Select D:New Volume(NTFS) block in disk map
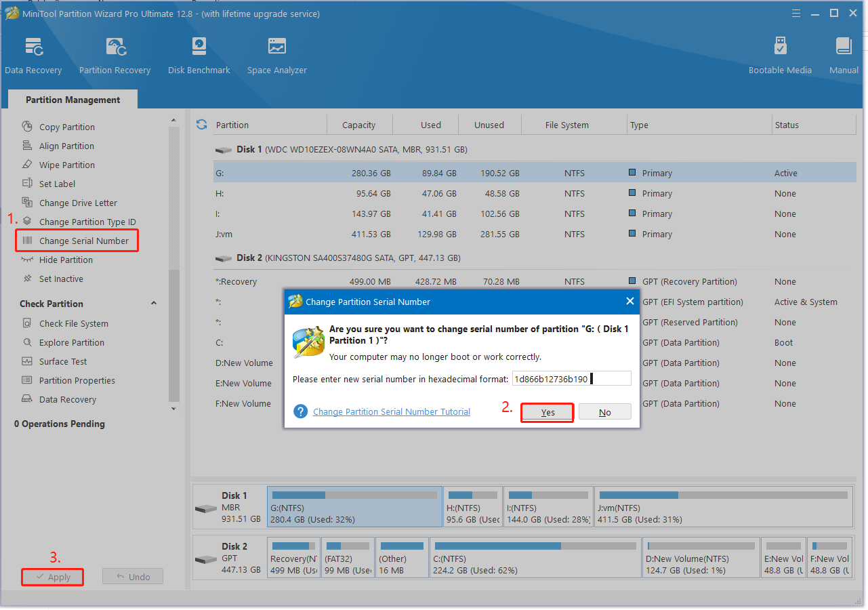 tap(701, 558)
